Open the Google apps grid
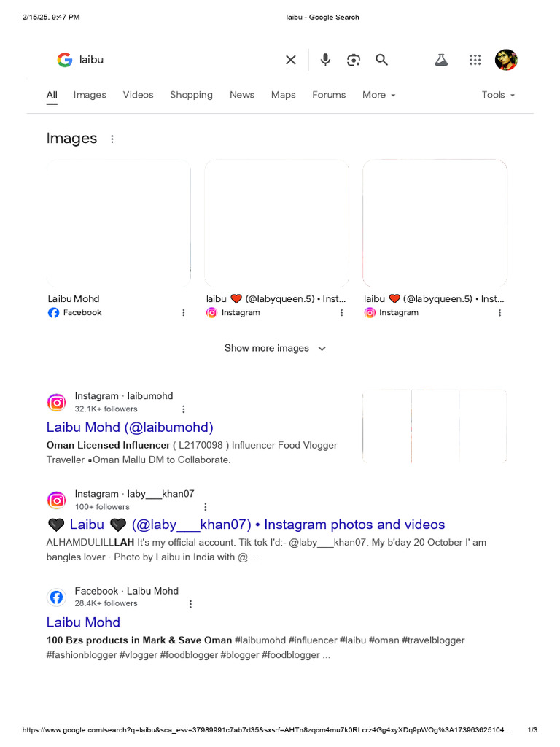Viewport: 560px width, 747px height. (475, 60)
